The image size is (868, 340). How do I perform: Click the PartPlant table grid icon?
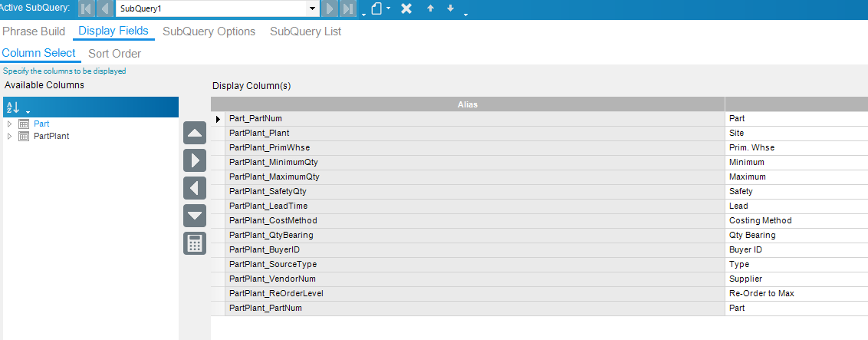tap(24, 136)
